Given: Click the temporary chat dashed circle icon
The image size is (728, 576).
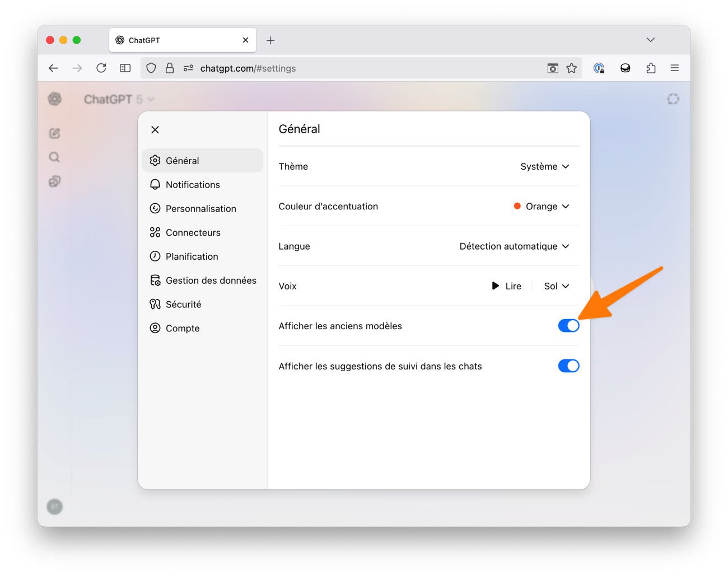Looking at the screenshot, I should coord(673,99).
